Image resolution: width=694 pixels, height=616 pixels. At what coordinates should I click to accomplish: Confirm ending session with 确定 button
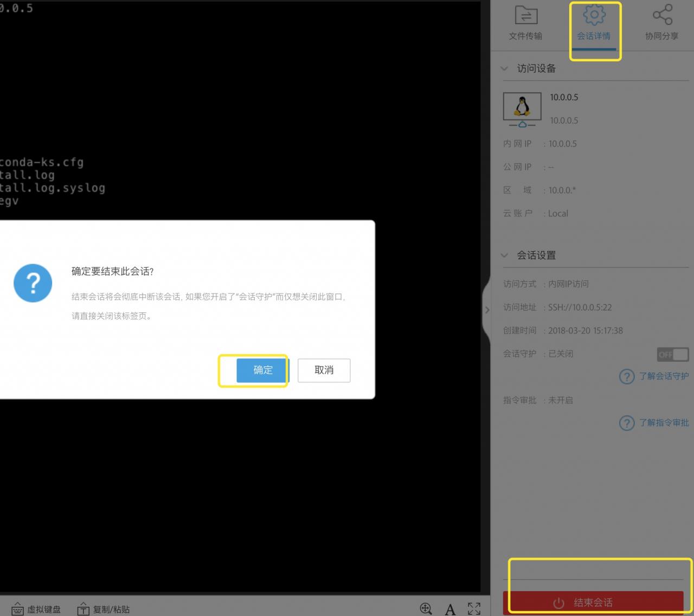click(x=263, y=370)
